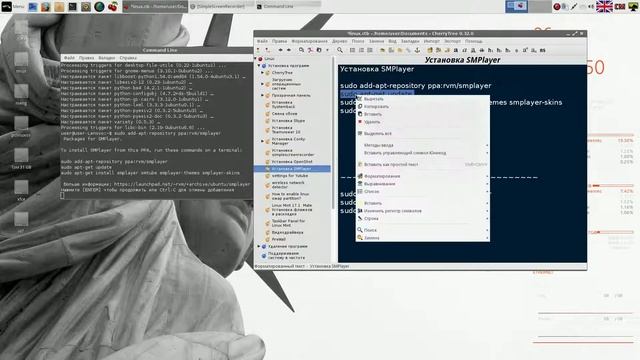Click the add node icon in CherryTree toolbar
The image size is (640, 360).
[258, 50]
